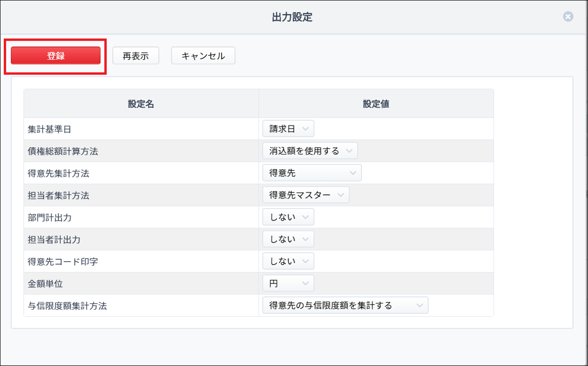Close the 出力設定 dialog with X icon

tap(568, 17)
